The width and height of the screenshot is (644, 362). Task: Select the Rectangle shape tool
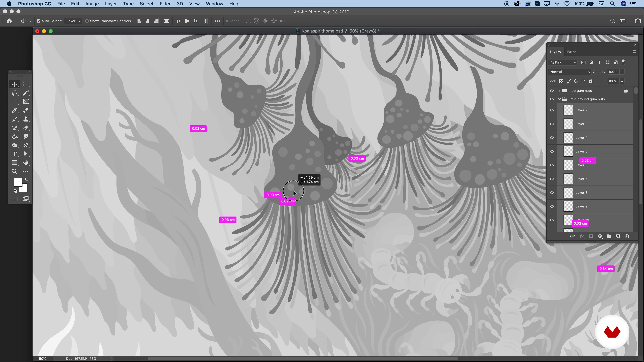(14, 163)
